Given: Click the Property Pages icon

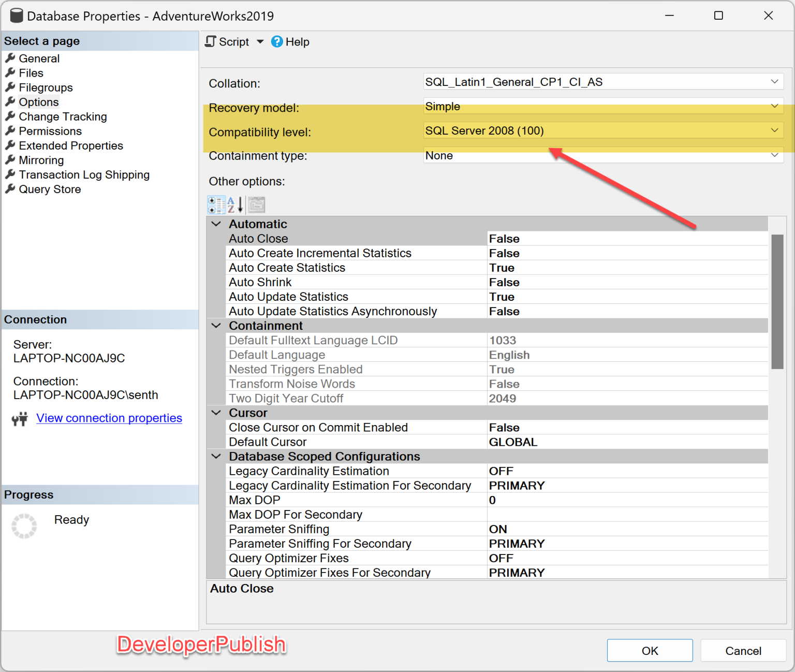Looking at the screenshot, I should [x=256, y=204].
